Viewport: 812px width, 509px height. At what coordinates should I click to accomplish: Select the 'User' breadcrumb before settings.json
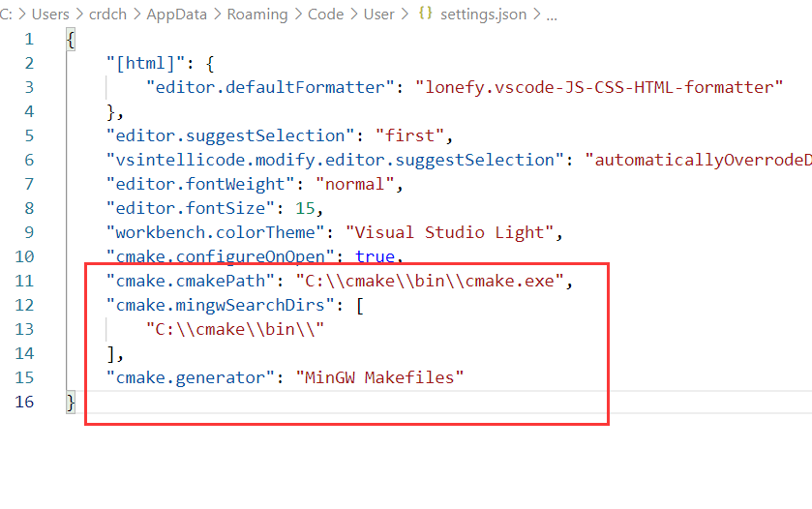click(378, 14)
